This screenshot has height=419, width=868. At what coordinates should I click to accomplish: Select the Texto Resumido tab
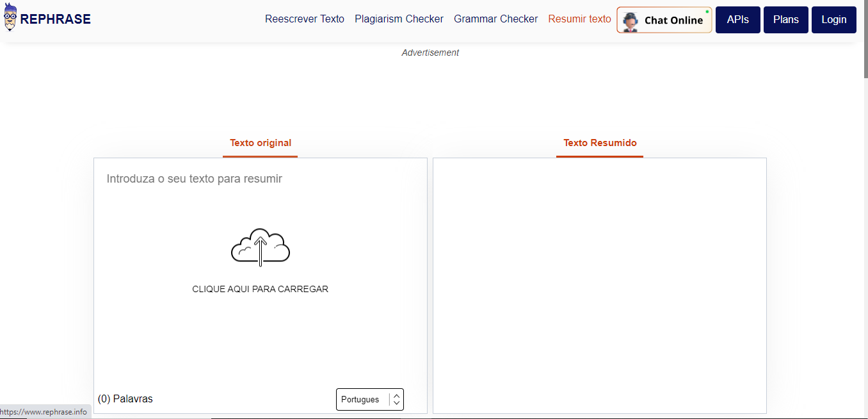point(600,143)
